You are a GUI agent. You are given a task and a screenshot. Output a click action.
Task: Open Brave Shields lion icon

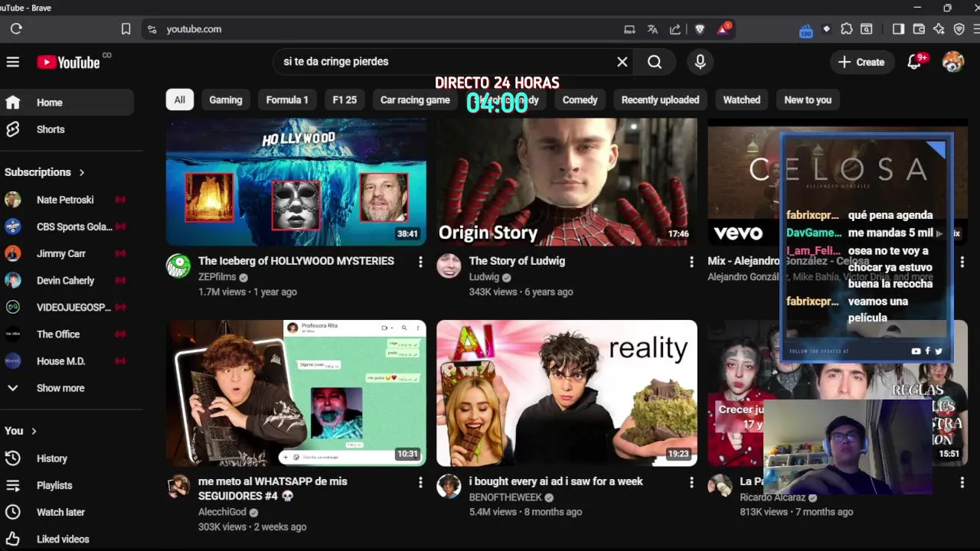coord(700,29)
